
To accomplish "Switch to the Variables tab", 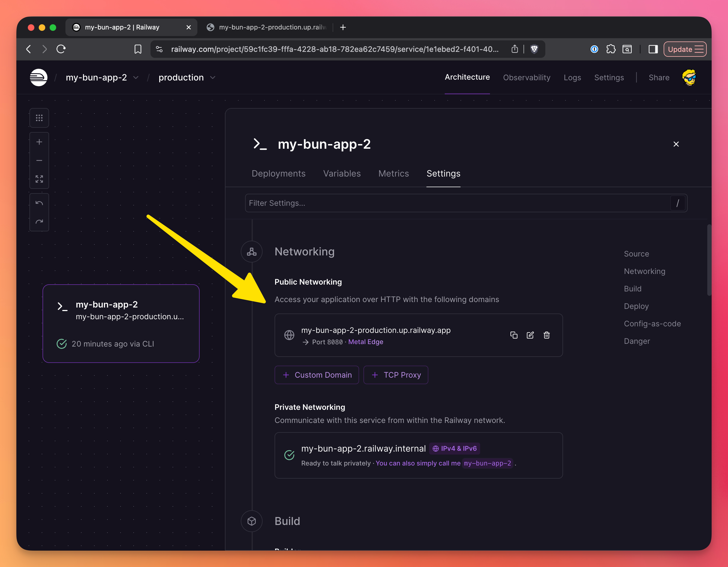I will pos(342,174).
